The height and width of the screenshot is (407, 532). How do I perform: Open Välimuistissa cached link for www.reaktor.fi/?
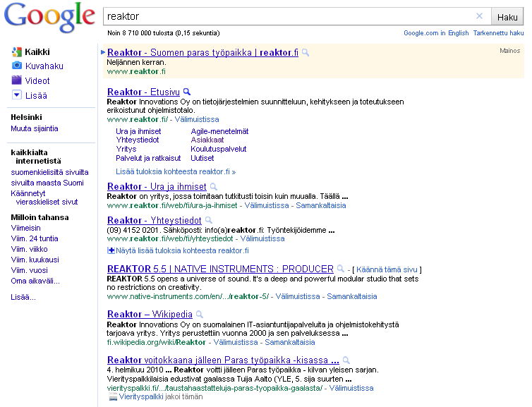[x=197, y=119]
